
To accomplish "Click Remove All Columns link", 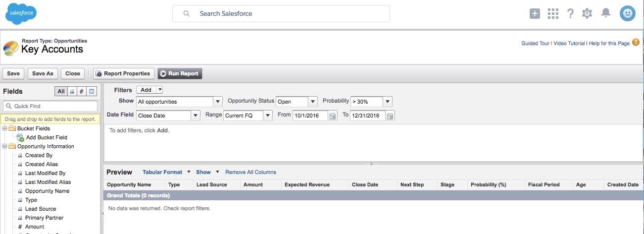I will (250, 172).
